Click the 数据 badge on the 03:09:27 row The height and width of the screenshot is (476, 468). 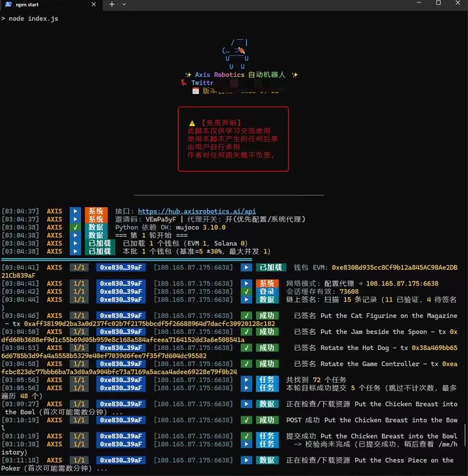pos(267,404)
